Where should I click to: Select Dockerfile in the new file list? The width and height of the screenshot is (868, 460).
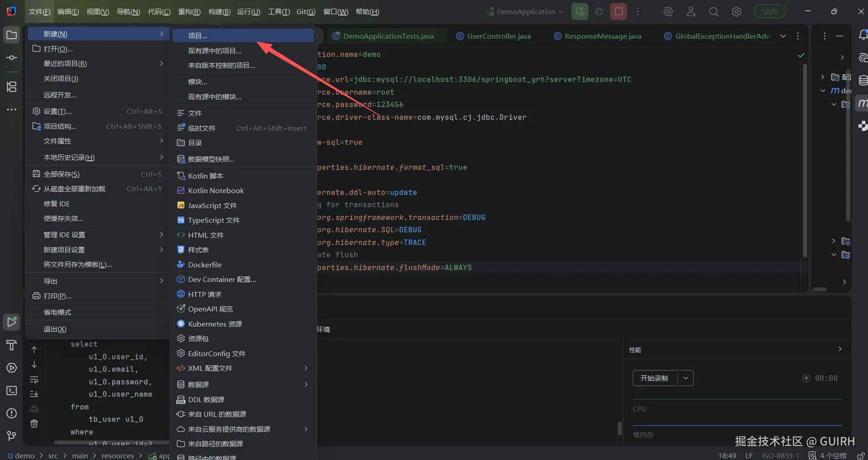244,265
